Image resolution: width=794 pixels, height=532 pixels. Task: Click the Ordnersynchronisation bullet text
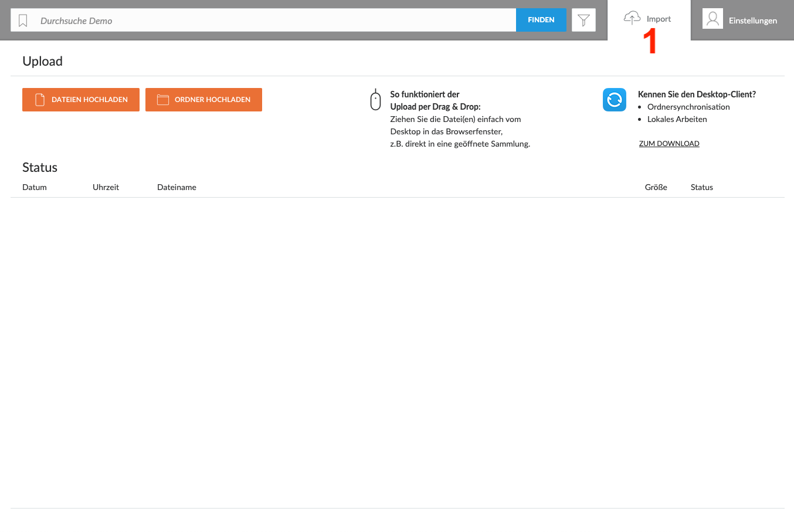click(688, 107)
